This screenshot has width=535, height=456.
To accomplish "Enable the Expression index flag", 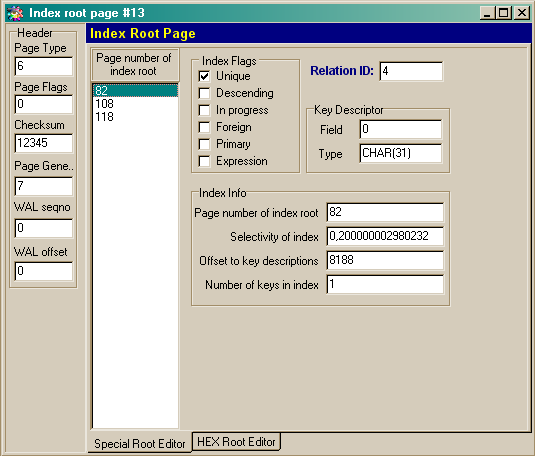I will pyautogui.click(x=204, y=161).
